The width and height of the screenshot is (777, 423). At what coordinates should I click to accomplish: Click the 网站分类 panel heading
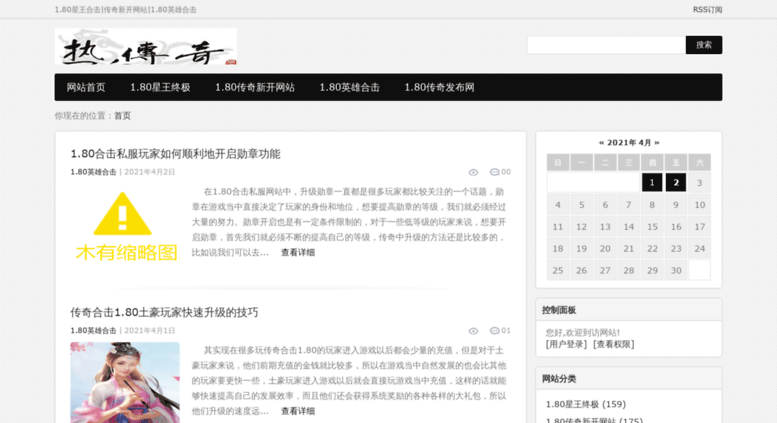click(559, 379)
